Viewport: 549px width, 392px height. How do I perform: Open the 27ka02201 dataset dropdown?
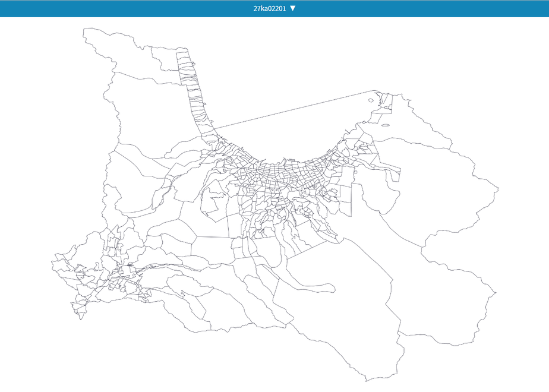tap(274, 8)
